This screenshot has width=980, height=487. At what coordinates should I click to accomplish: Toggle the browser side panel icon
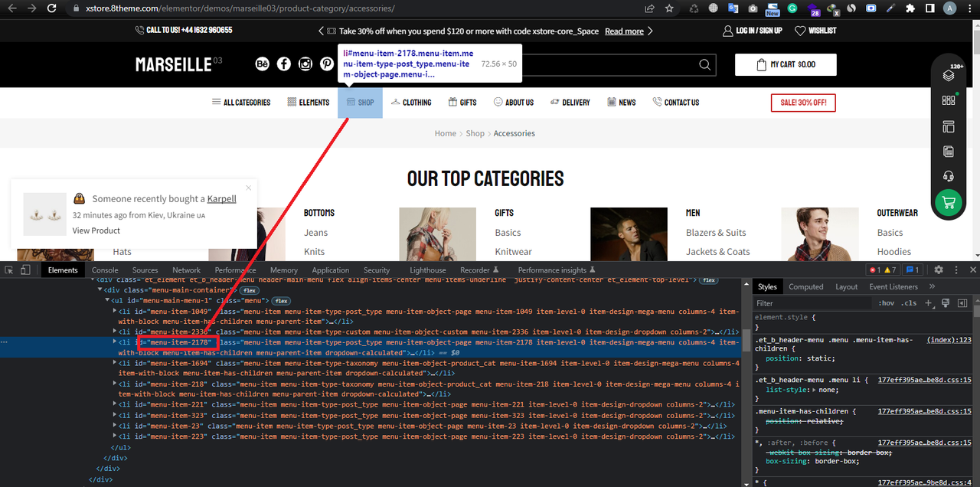coord(929,8)
